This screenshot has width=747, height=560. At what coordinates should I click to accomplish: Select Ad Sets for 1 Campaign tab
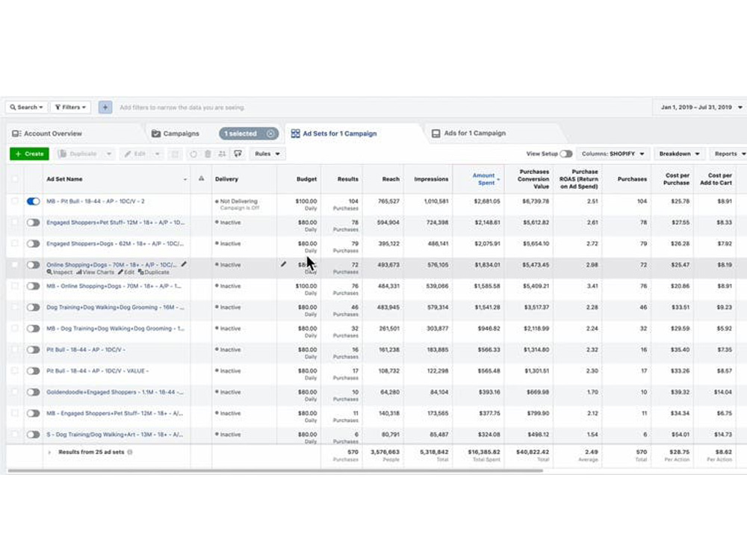pos(334,134)
